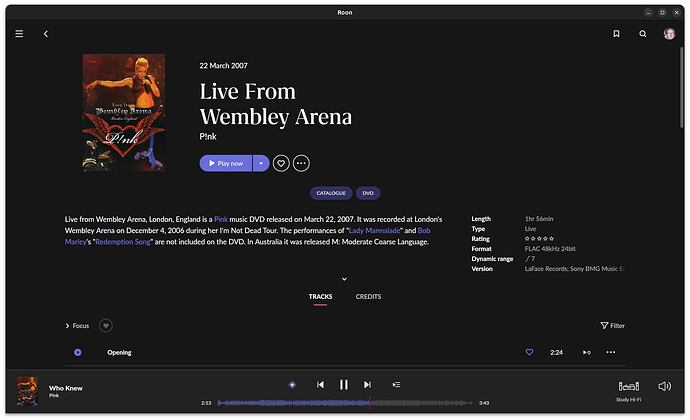Click the star rating in album details

click(539, 239)
